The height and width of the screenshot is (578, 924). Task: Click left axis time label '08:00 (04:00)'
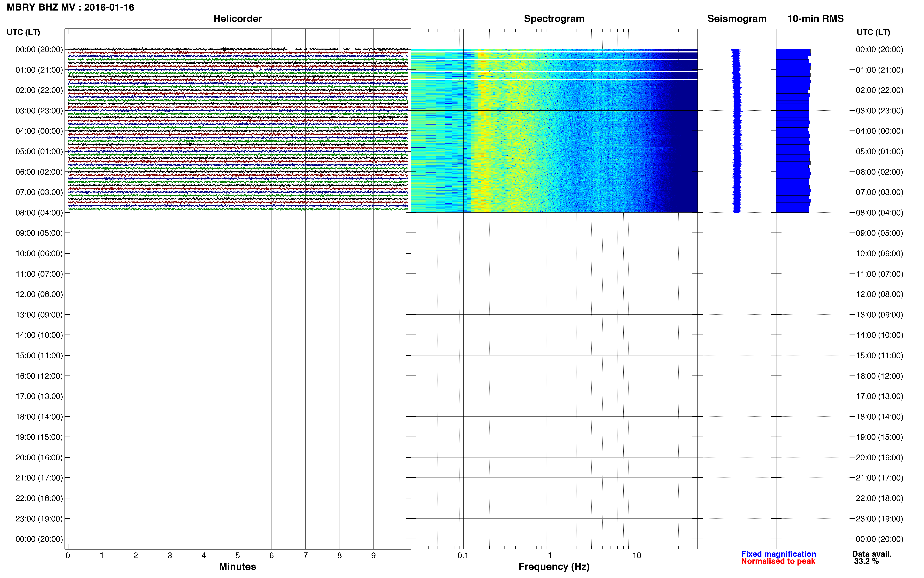coord(39,213)
